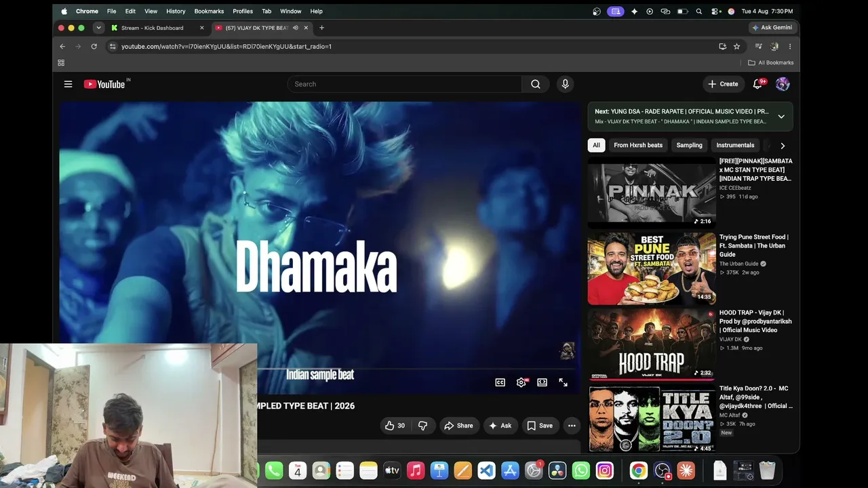The height and width of the screenshot is (488, 868).
Task: Open Visual Studio Code from the dock
Action: [486, 470]
